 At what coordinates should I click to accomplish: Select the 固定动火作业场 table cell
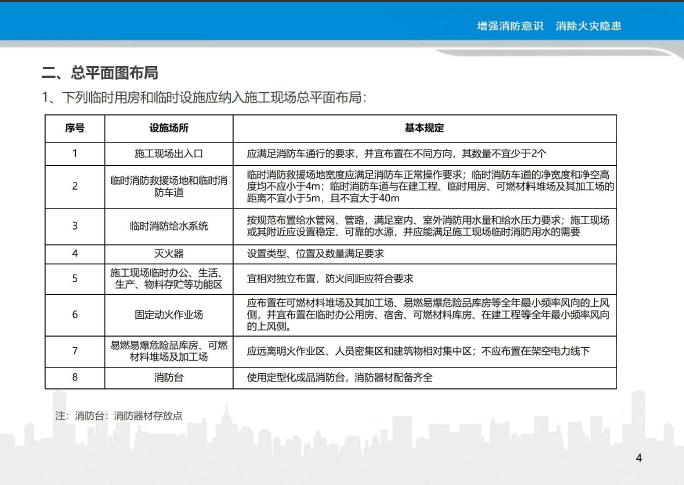[x=169, y=314]
